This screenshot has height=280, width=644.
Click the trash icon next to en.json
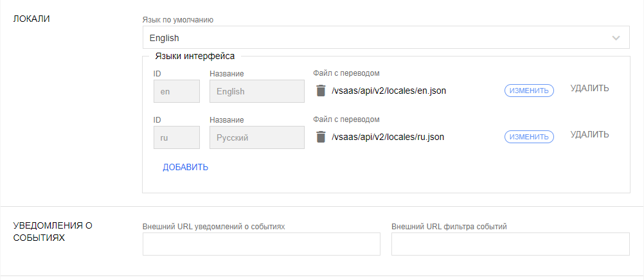pos(321,91)
